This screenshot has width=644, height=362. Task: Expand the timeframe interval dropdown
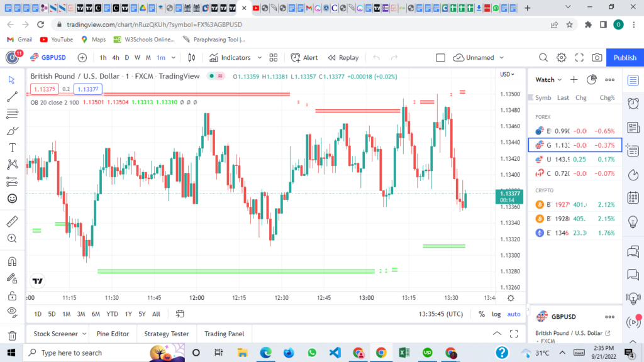pos(174,57)
